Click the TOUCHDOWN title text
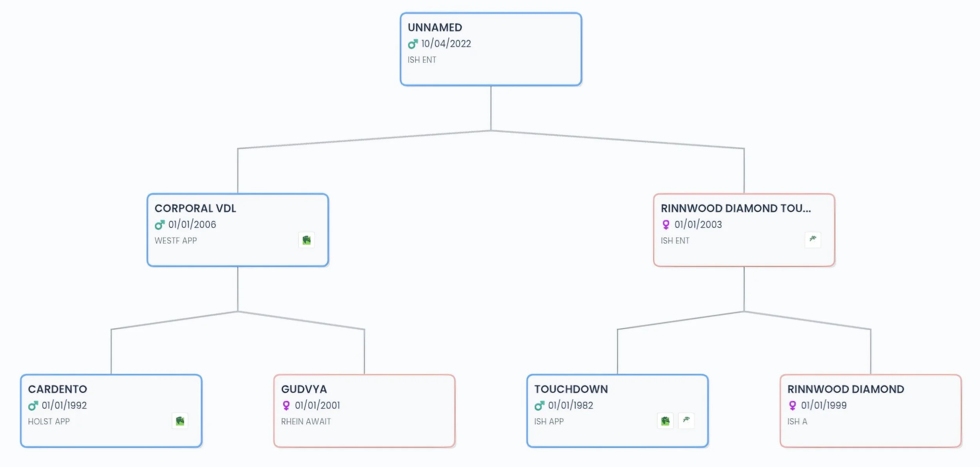980x467 pixels. click(571, 389)
